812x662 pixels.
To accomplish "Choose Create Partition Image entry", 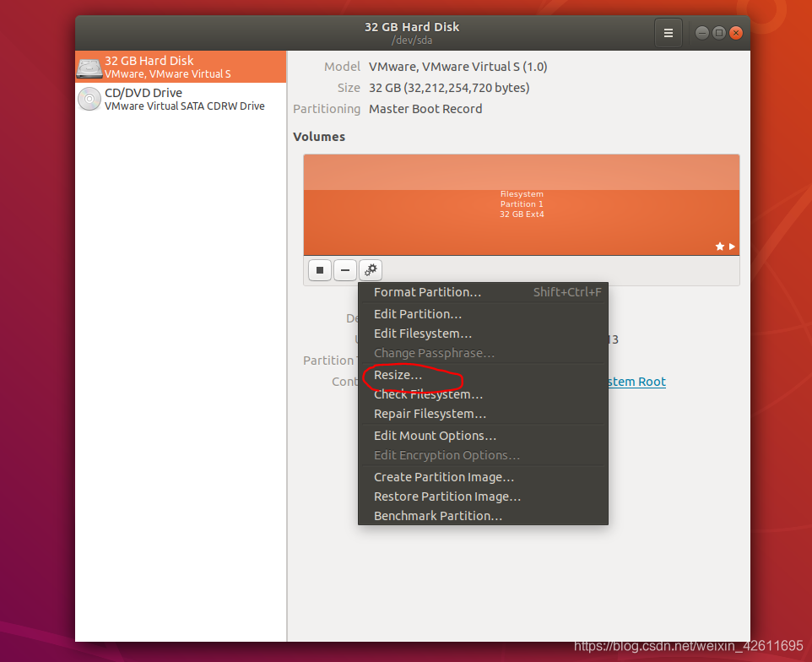I will (483, 477).
